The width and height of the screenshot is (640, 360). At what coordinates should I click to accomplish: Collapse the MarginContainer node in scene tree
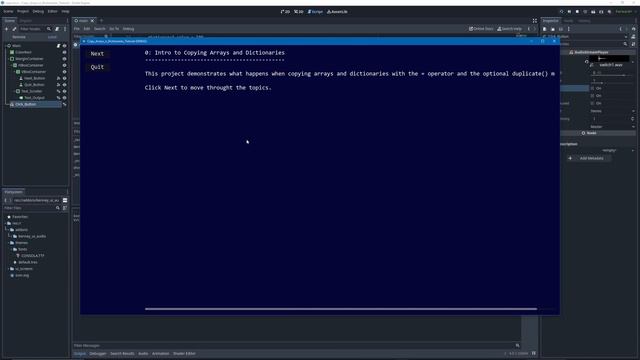coord(8,59)
